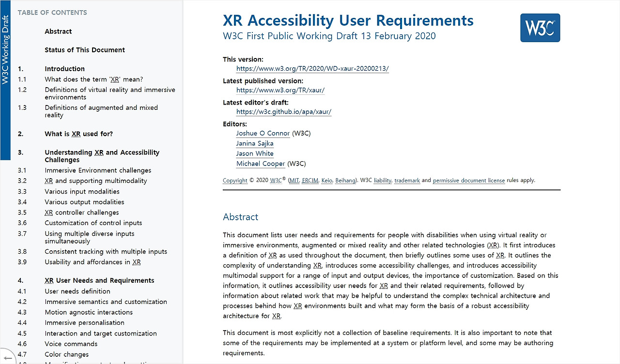Click the W3C logo image
This screenshot has width=620, height=364.
[540, 28]
